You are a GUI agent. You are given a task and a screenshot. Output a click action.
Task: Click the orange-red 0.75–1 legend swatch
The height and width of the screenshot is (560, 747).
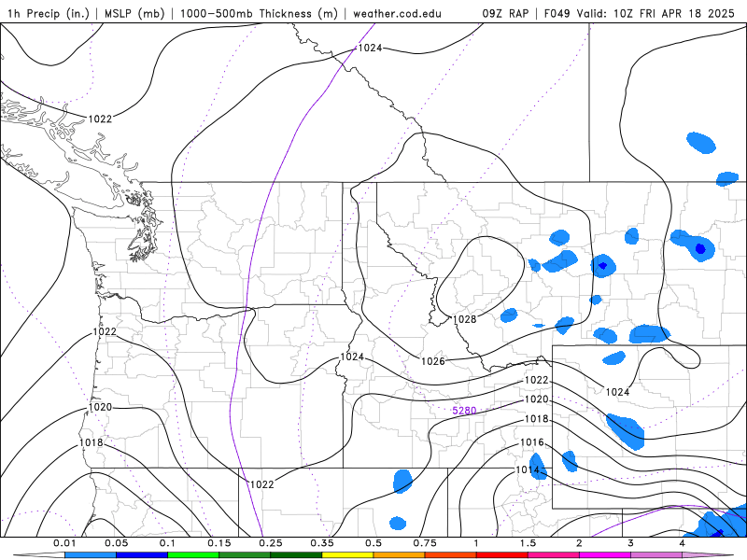pyautogui.click(x=451, y=555)
